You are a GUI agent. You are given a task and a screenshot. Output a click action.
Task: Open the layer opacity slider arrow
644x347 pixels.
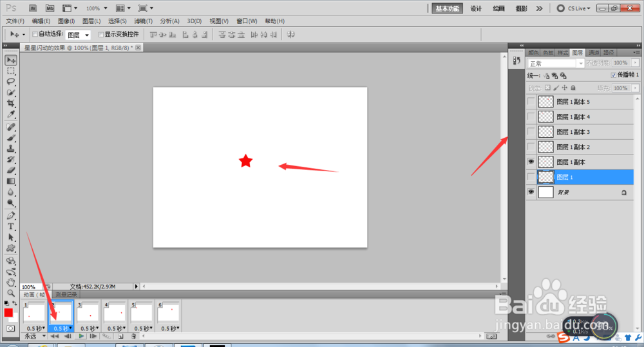(636, 63)
